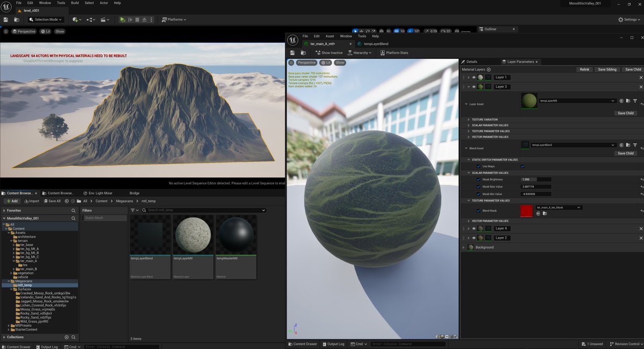Open the Build menu in main menu bar
The height and width of the screenshot is (349, 644).
(x=75, y=3)
